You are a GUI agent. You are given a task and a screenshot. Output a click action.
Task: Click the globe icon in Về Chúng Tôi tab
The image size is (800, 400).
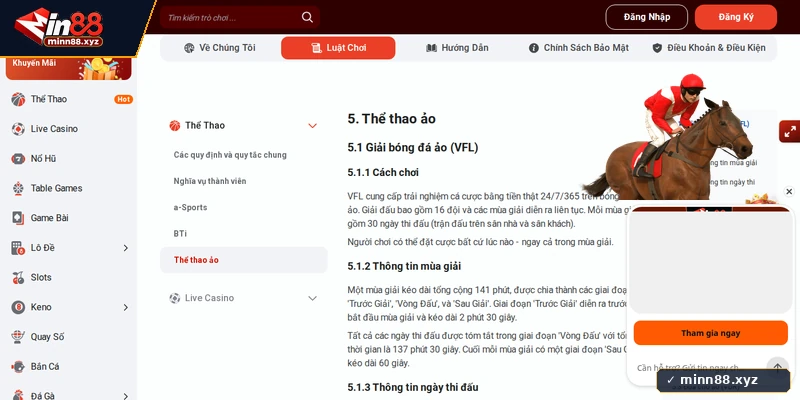(x=189, y=48)
